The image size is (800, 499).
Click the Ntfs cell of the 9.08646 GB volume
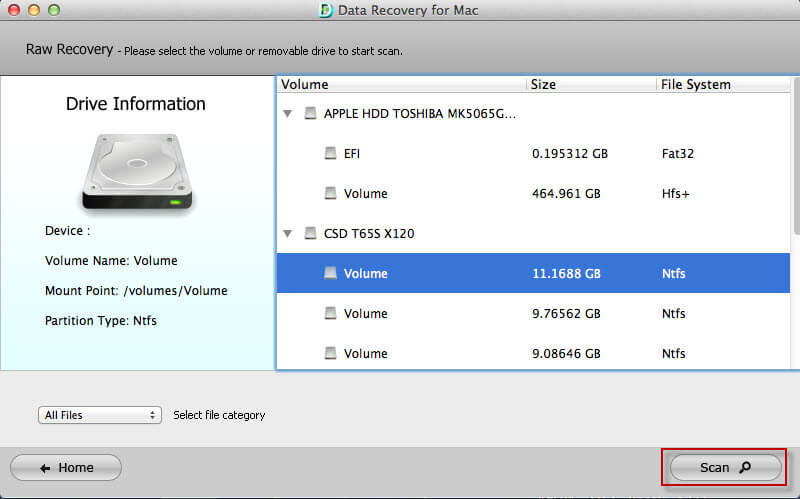point(673,354)
